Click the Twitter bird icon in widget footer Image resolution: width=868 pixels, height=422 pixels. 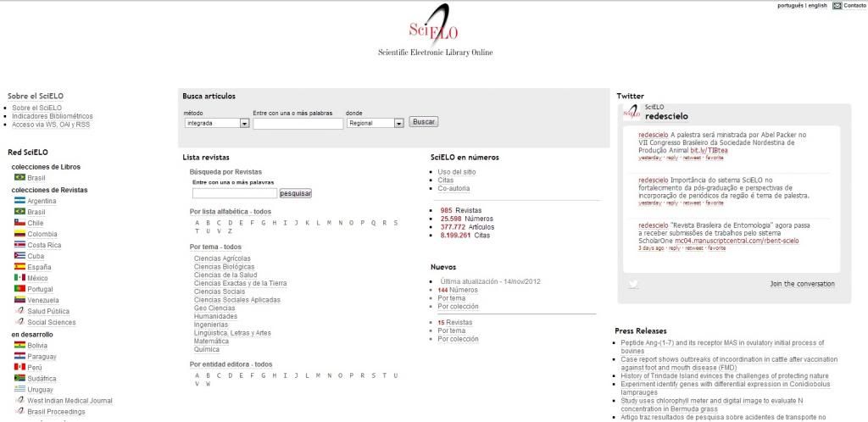coord(633,284)
